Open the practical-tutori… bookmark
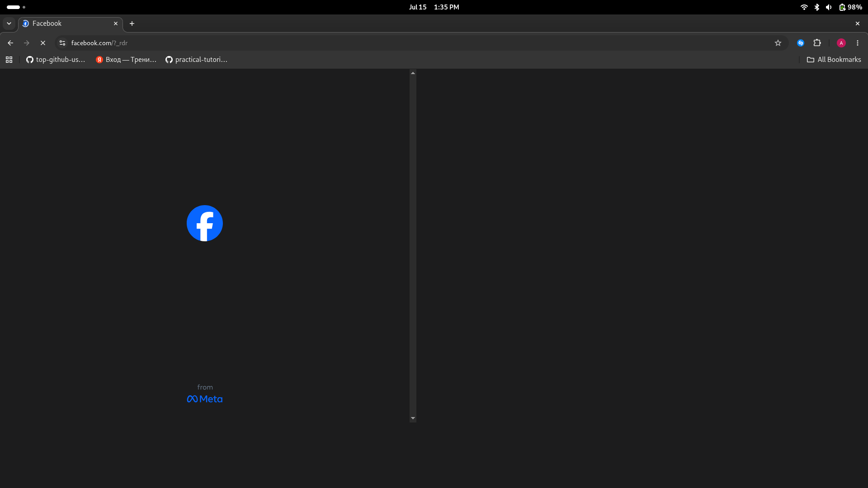 pos(196,60)
